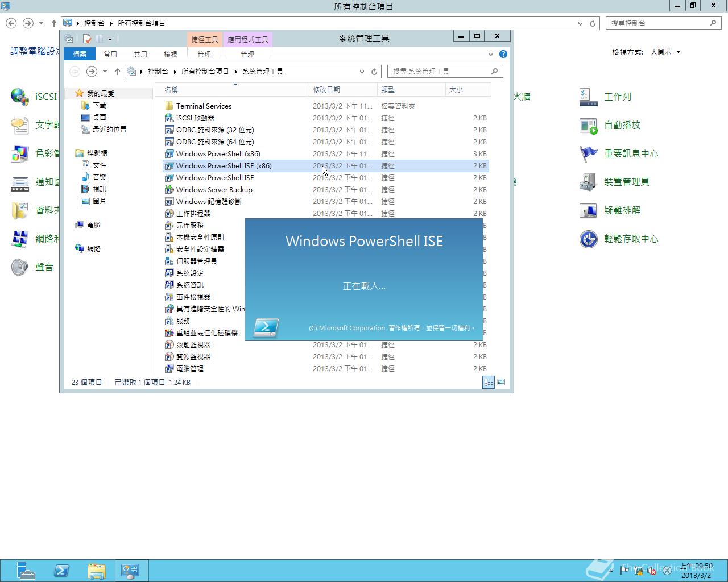The width and height of the screenshot is (728, 582).
Task: Open 聲音 speaker icon in control panel
Action: [19, 267]
